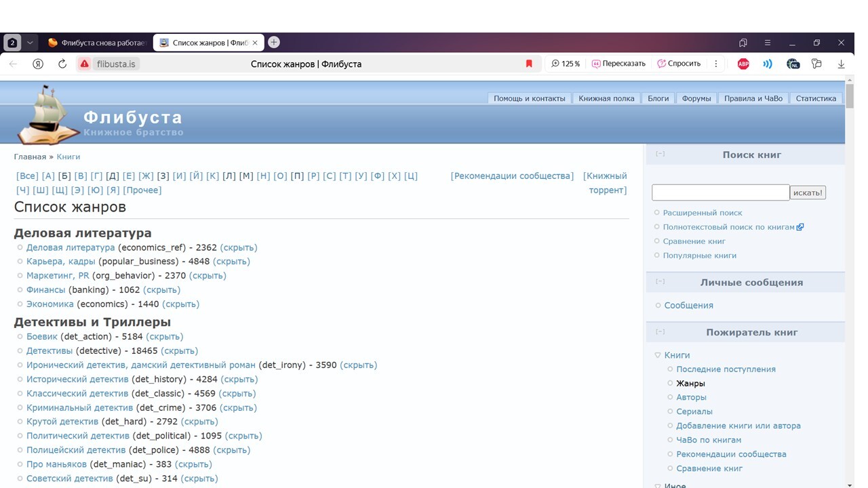Collapse the Пожиратель книг block
This screenshot has height=488, width=868.
(x=660, y=331)
